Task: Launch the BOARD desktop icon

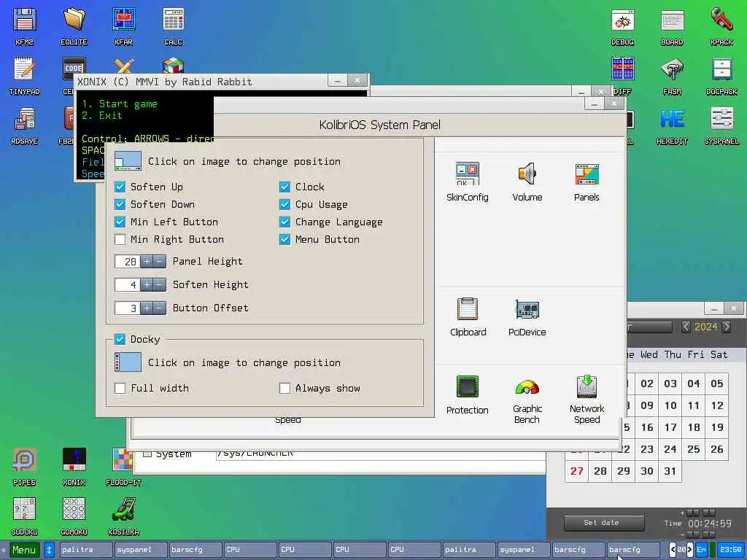Action: (x=672, y=26)
